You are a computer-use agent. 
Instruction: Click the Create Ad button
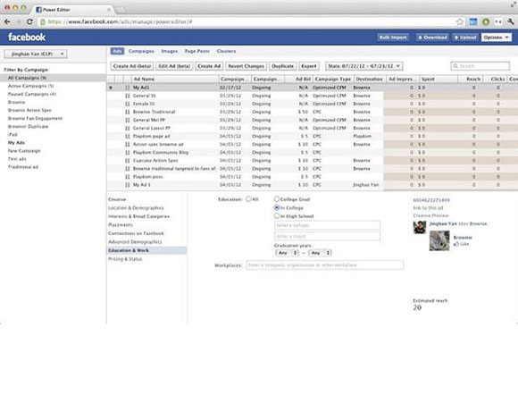pos(209,66)
